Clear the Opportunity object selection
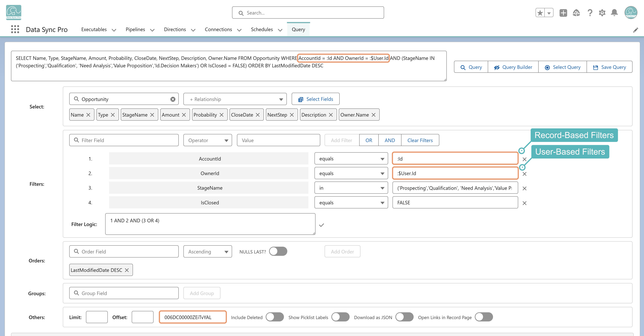Screen dimensions: 644x336 173,99
